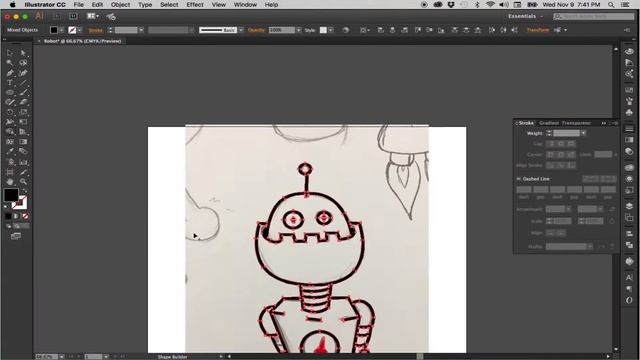Open the zoom level dropdown at bottom
Image resolution: width=640 pixels, height=360 pixels.
(x=61, y=357)
